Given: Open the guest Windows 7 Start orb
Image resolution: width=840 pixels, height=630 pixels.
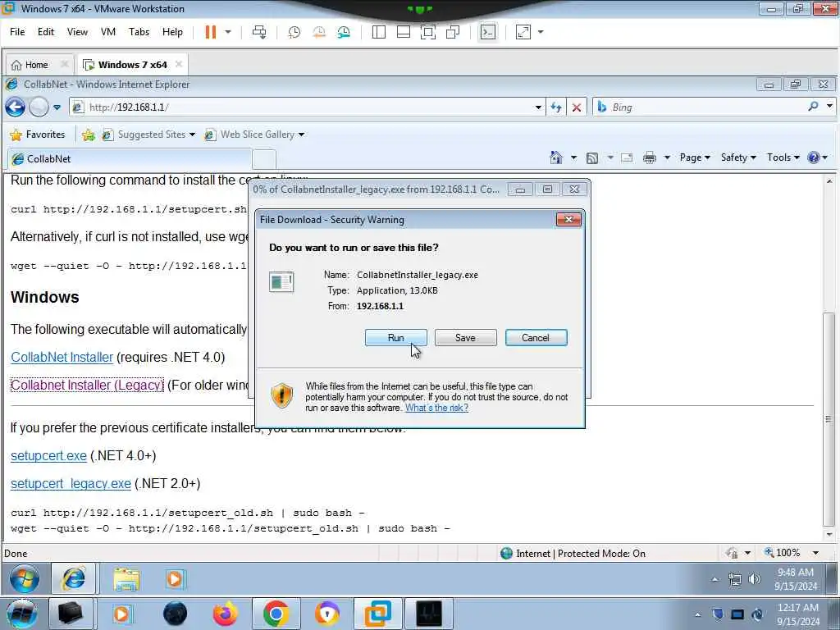Looking at the screenshot, I should [x=24, y=579].
